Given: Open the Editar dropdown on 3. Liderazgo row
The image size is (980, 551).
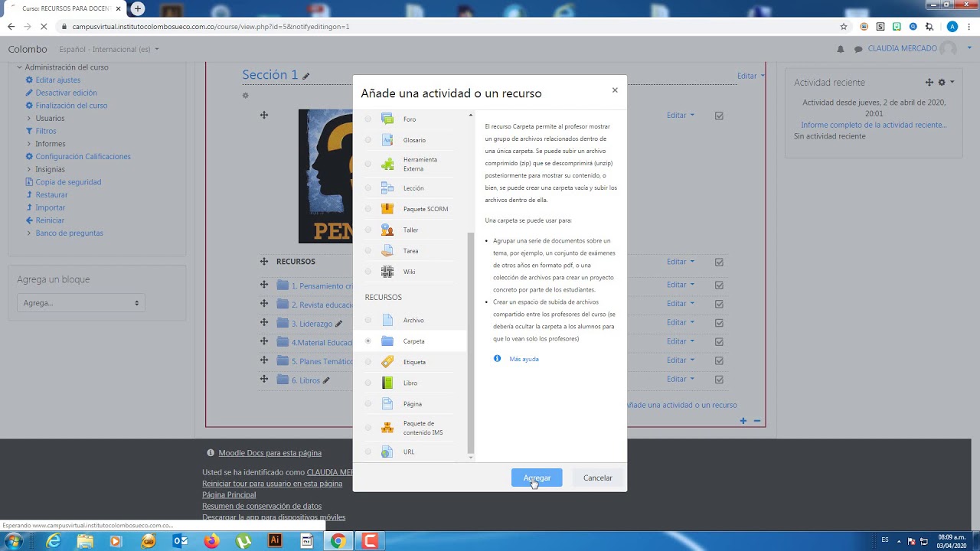Looking at the screenshot, I should pyautogui.click(x=681, y=322).
